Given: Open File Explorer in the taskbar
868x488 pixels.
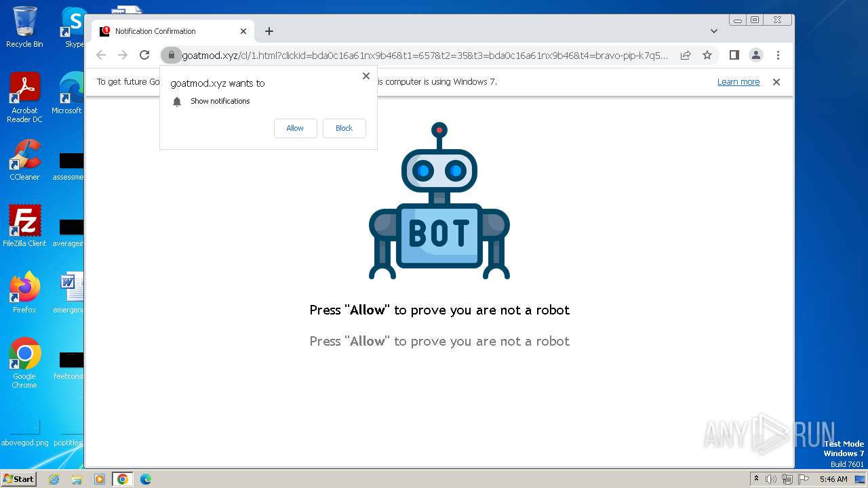Looking at the screenshot, I should pyautogui.click(x=77, y=479).
